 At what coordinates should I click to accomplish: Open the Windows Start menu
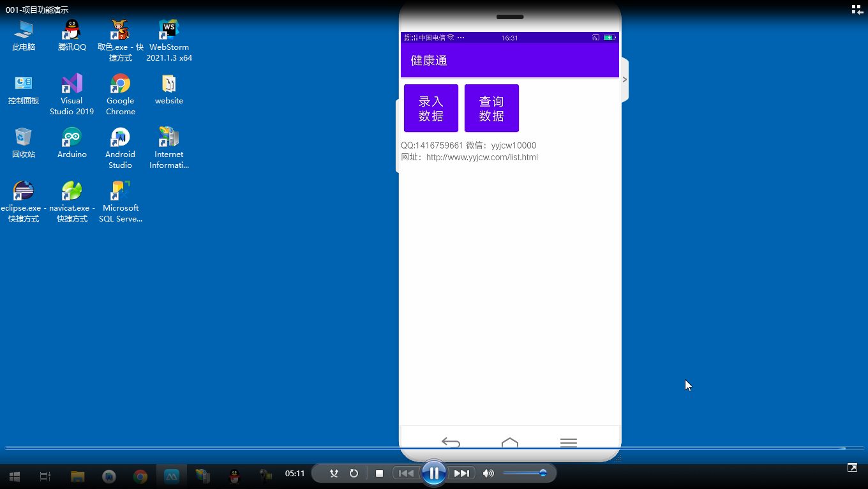15,476
